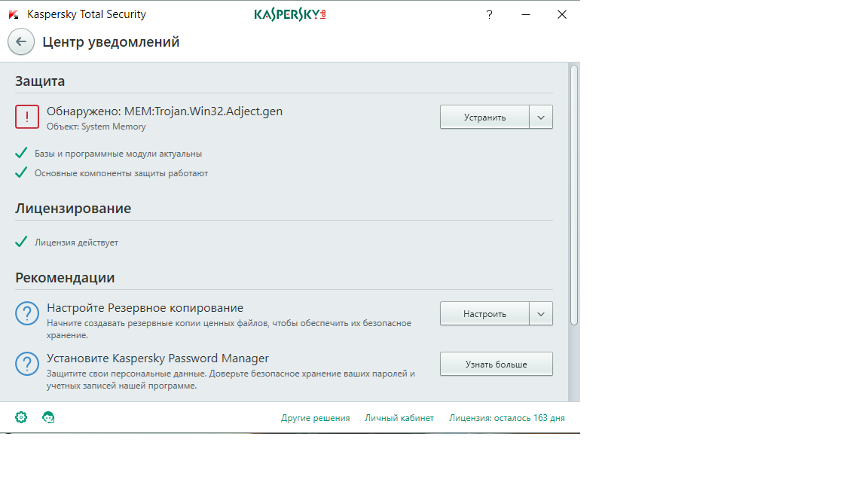868x488 pixels.
Task: Click Настройте Резервное копирование heading
Action: tap(145, 307)
